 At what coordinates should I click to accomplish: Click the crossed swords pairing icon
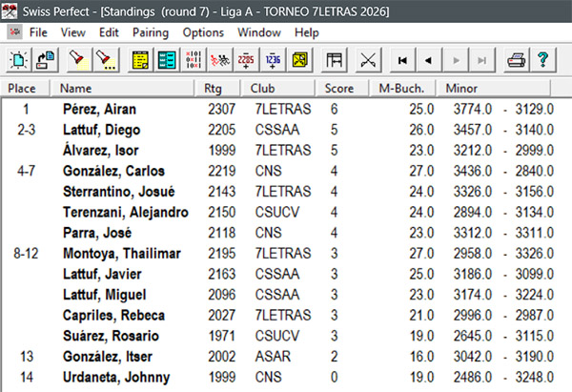tap(367, 60)
